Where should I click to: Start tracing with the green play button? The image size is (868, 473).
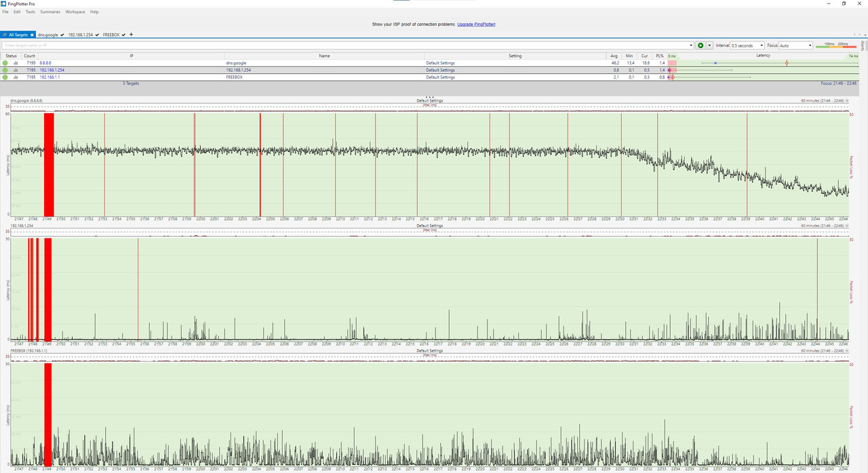701,45
